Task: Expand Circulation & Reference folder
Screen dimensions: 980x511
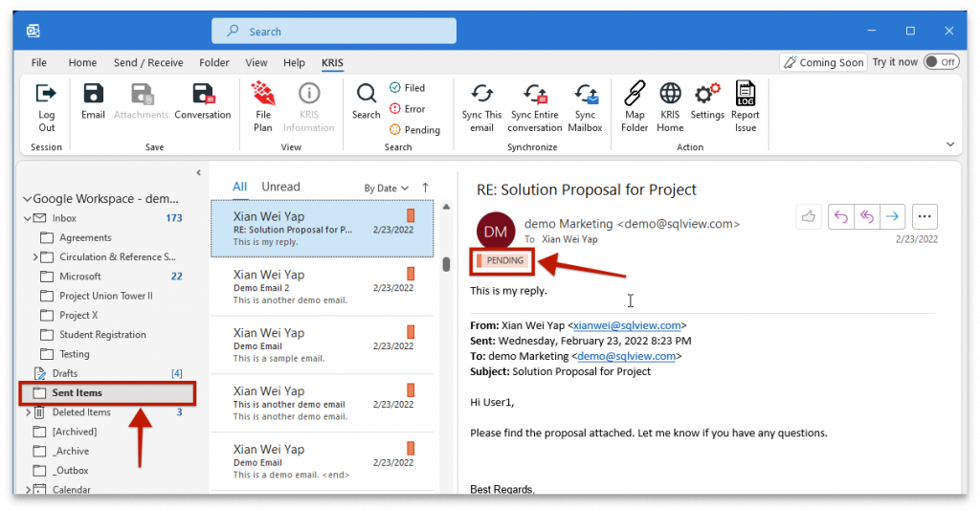Action: pyautogui.click(x=35, y=257)
